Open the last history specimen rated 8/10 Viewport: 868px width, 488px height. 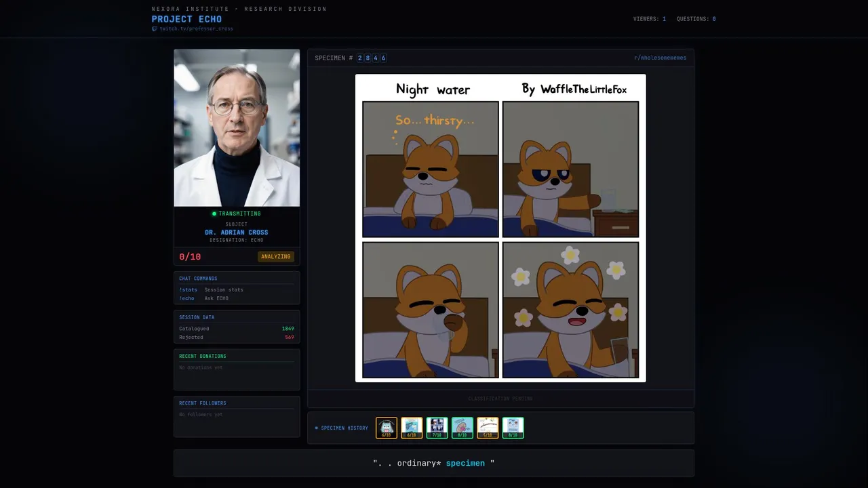point(513,428)
